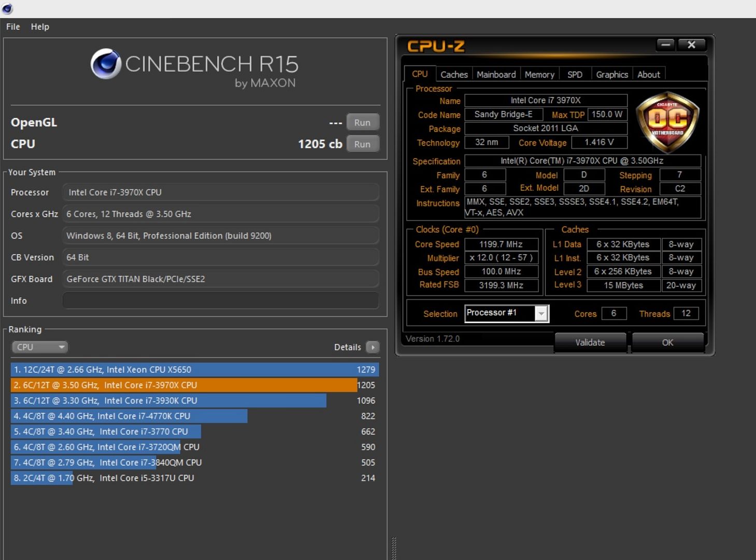Click the Rated FSB value 3199.3 MHz
This screenshot has width=756, height=560.
501,285
